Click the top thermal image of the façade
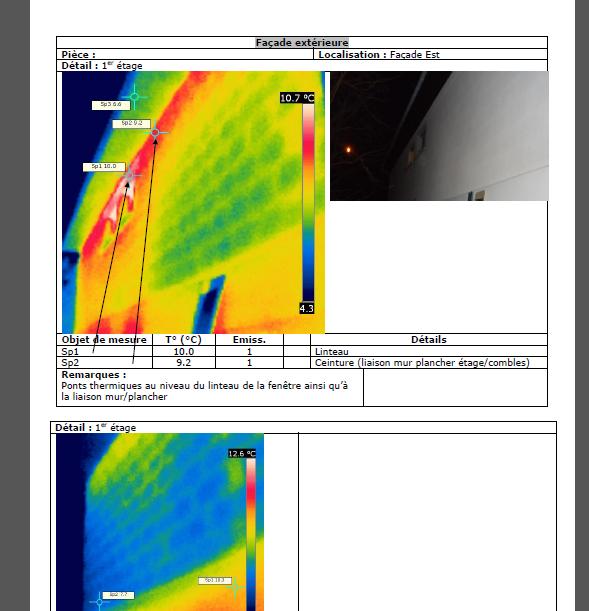Screen dimensions: 589x611 pos(193,202)
